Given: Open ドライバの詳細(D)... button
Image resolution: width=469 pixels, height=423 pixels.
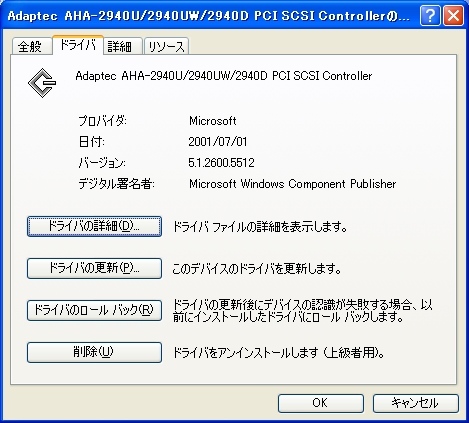Looking at the screenshot, I should (94, 226).
